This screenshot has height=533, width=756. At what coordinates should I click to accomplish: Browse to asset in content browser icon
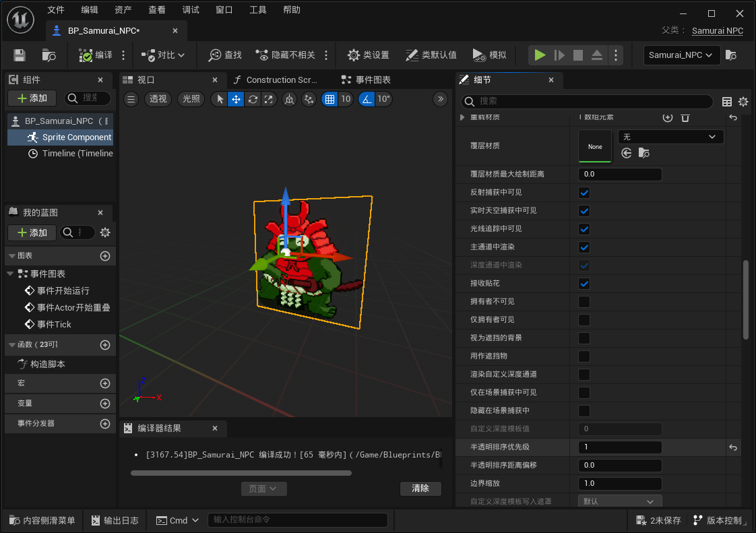pyautogui.click(x=49, y=55)
